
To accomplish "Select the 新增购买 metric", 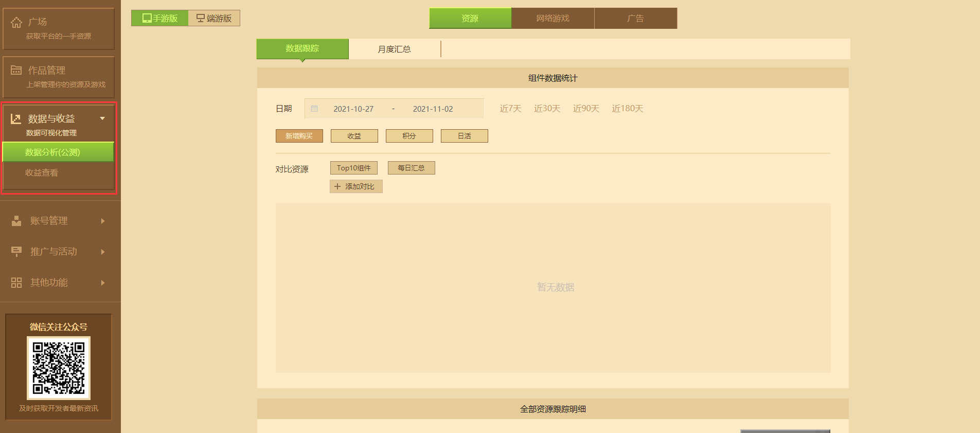I will 299,136.
